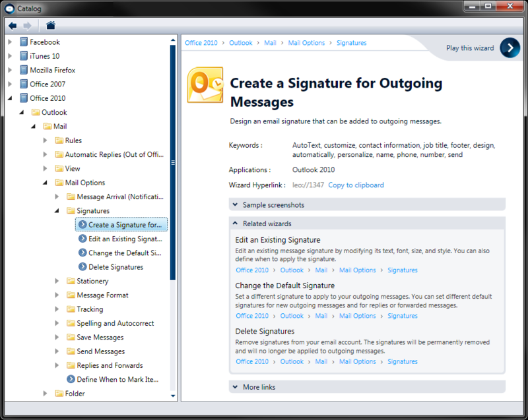
Task: Expand the Stationery folder node
Action: [57, 281]
